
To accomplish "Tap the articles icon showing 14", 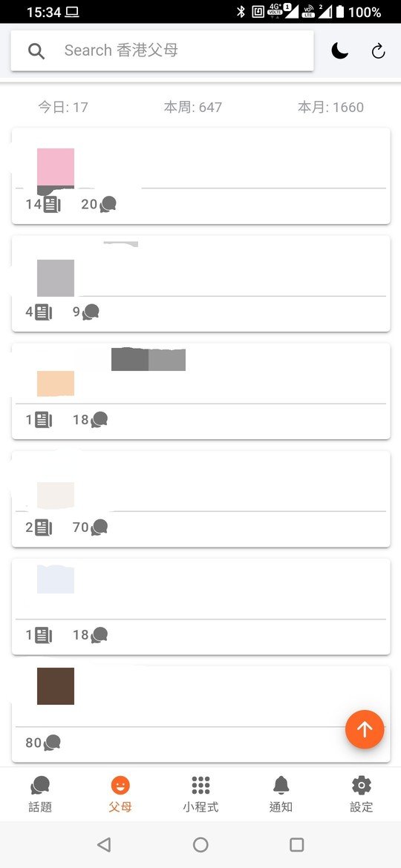I will (x=51, y=204).
